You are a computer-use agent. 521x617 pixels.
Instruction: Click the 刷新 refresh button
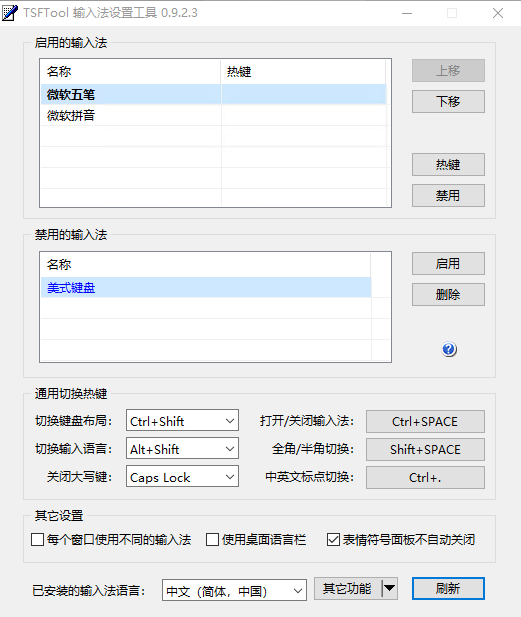tap(448, 589)
